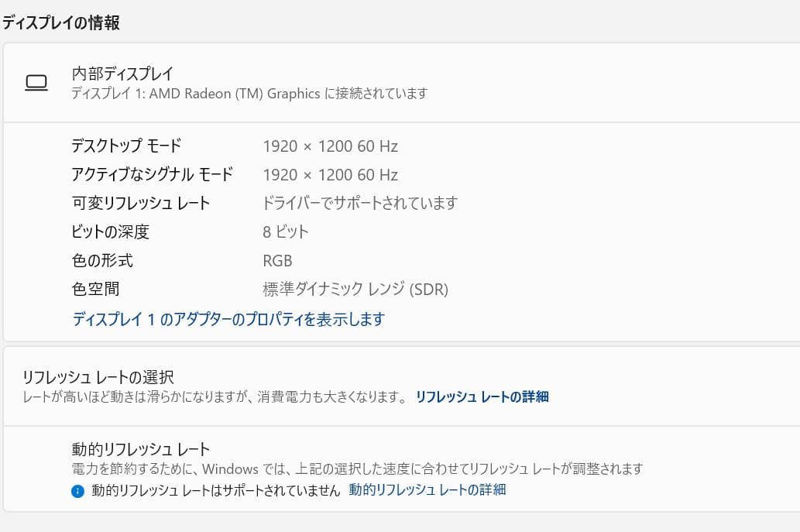Click the 8 ビット bit depth value
Screen dimensions: 800x532
[x=286, y=232]
